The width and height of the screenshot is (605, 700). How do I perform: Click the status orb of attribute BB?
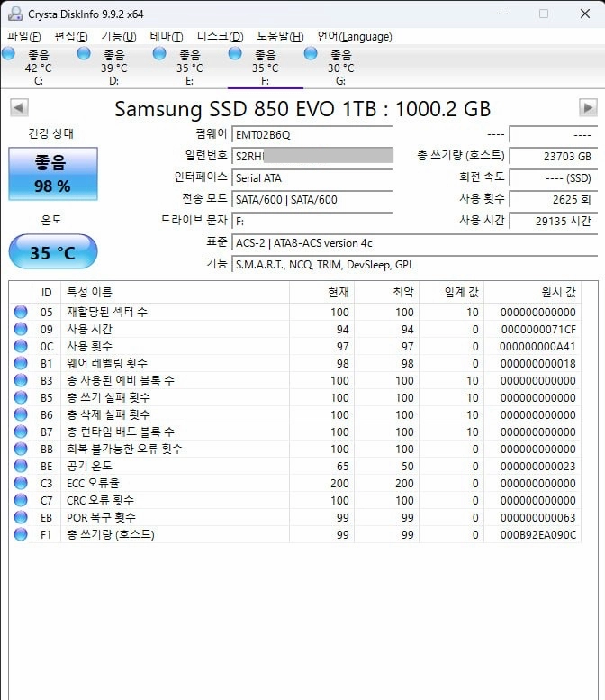pyautogui.click(x=21, y=449)
